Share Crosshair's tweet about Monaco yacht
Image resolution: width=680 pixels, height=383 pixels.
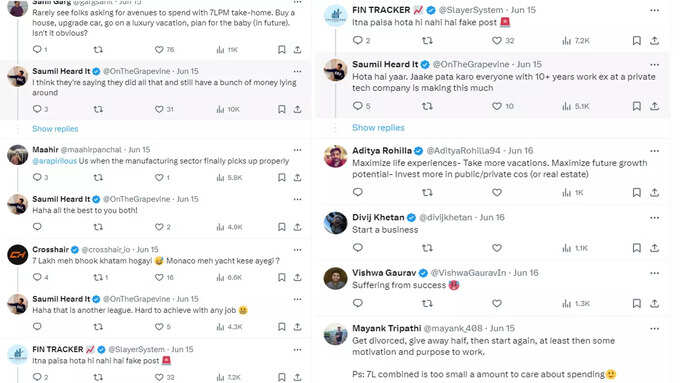pos(298,277)
